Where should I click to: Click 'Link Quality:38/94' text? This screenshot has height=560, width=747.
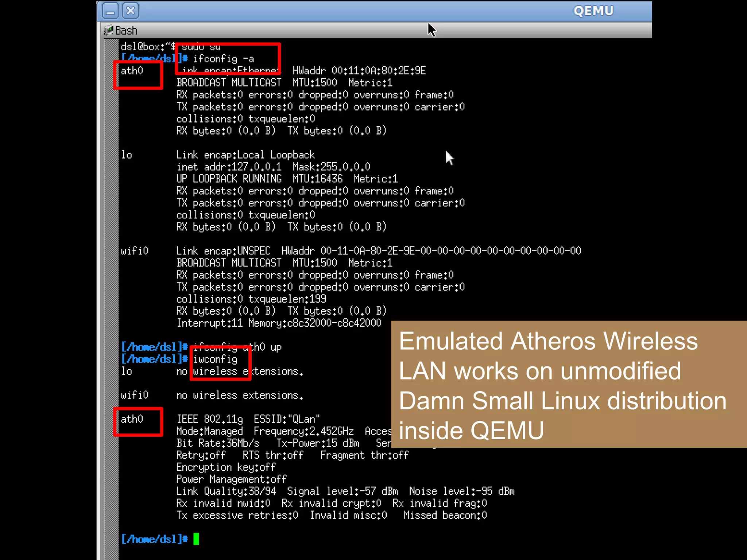pos(226,491)
